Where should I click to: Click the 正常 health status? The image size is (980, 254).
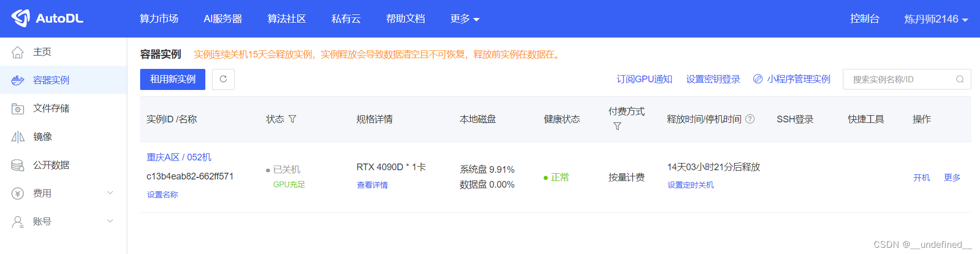click(560, 177)
